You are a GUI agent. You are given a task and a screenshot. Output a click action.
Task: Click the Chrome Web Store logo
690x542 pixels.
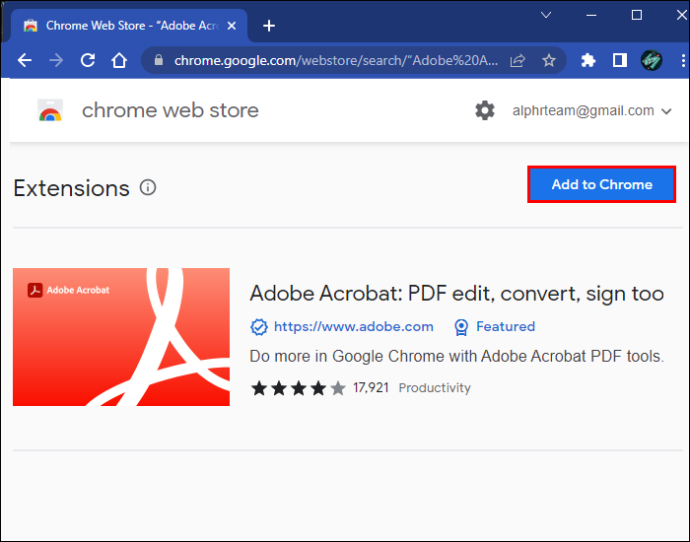pyautogui.click(x=50, y=110)
